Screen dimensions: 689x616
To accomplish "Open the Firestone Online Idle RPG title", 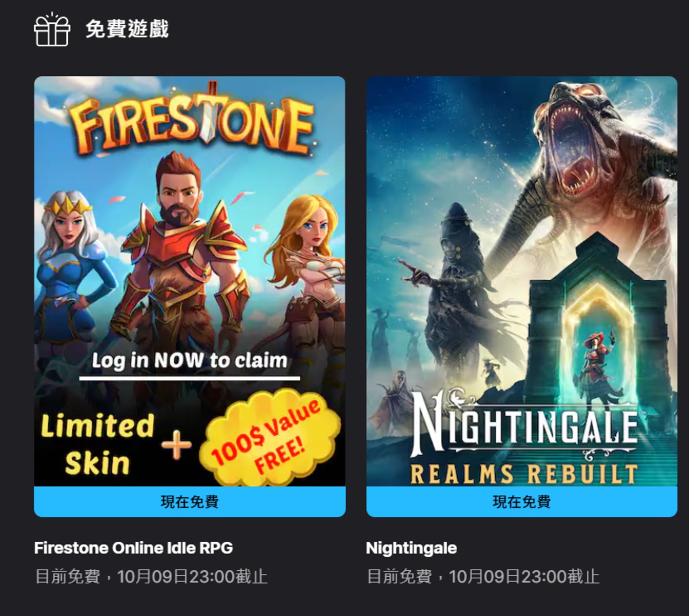I will (133, 548).
